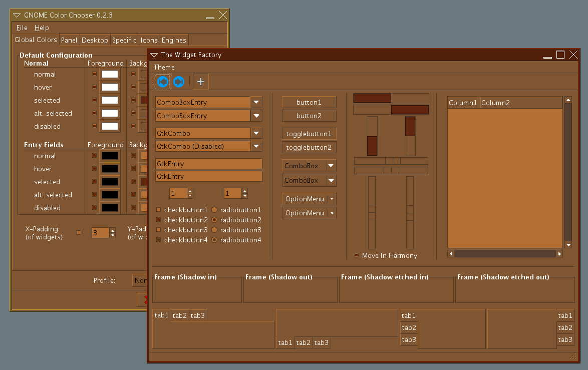Open the first ComboBoxEntry dropdown arrow

[x=256, y=102]
